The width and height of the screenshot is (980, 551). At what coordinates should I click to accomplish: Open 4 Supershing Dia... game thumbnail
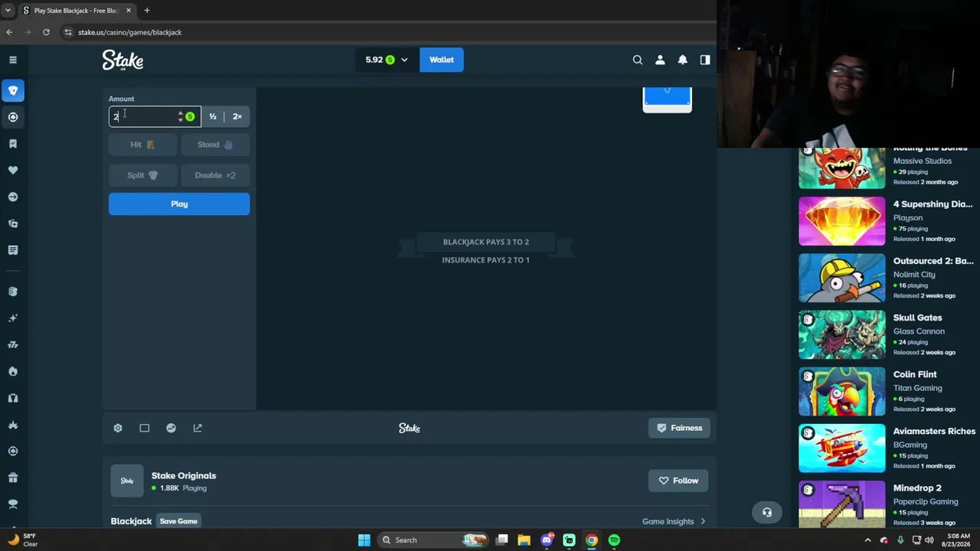842,221
